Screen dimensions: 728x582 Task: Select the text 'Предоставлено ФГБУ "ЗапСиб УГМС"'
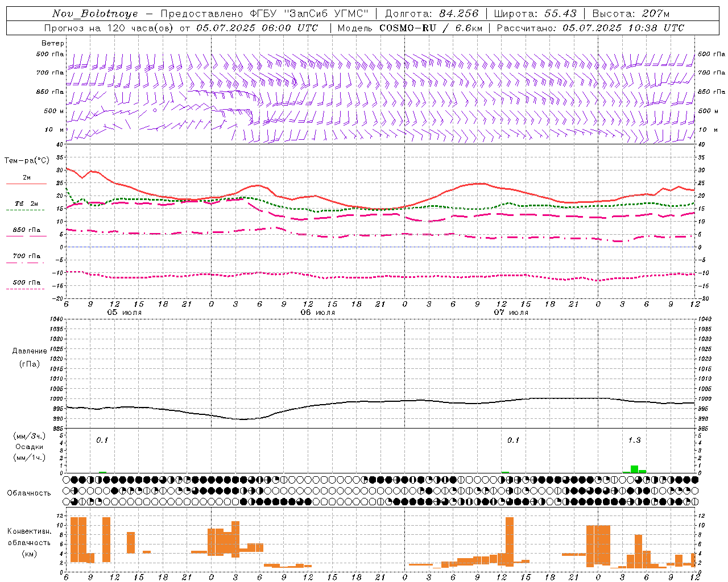(x=264, y=14)
